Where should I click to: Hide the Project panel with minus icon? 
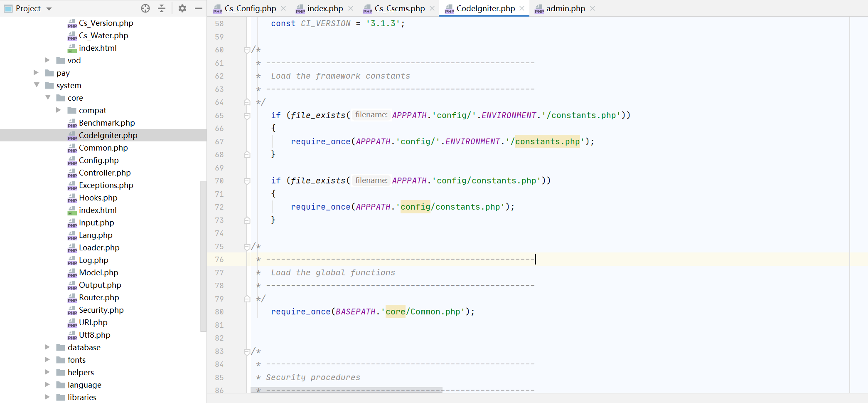tap(199, 8)
